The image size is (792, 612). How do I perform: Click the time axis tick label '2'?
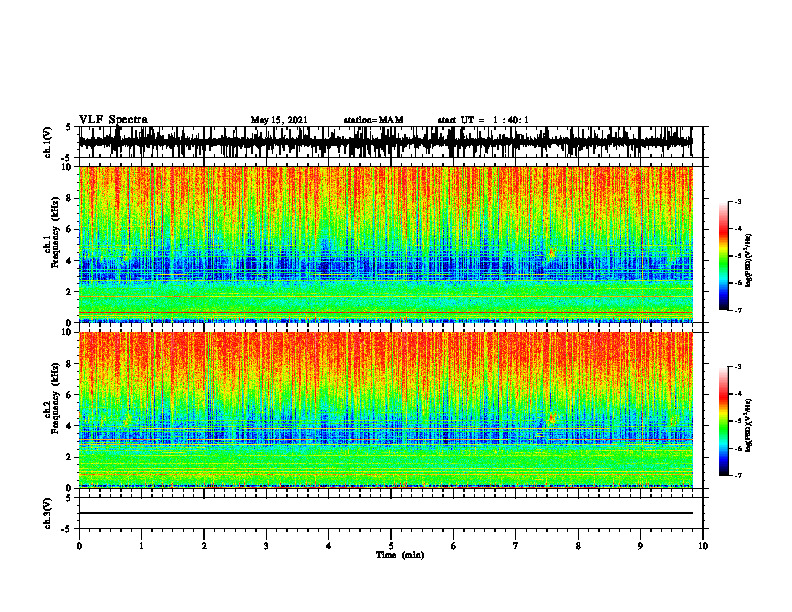coord(204,546)
